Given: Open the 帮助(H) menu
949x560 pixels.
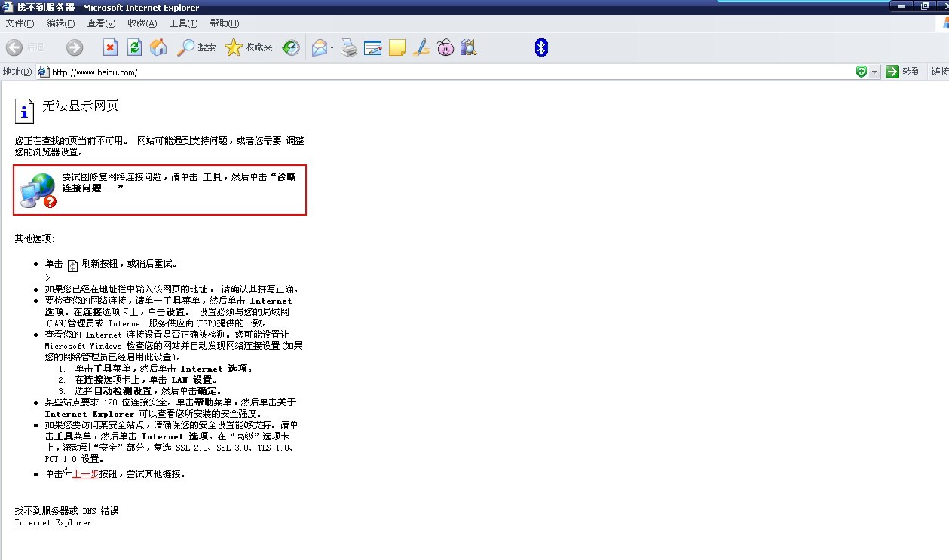Looking at the screenshot, I should 225,23.
